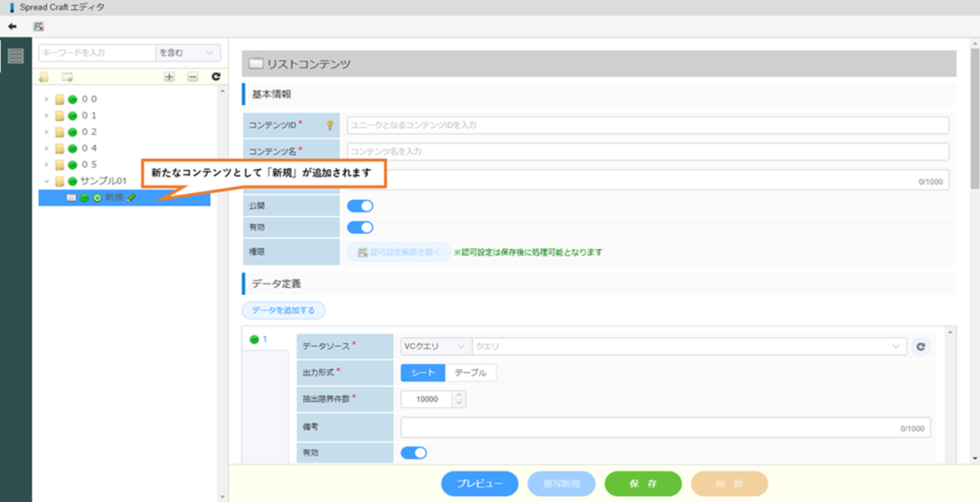The image size is (980, 502).
Task: Open the hamburger menu in the sidebar
Action: tap(16, 56)
